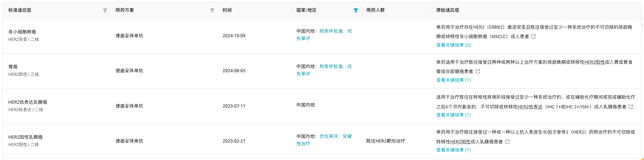Click the 用药人群 column header
Viewport: 644px width, 160px height.
[375, 10]
